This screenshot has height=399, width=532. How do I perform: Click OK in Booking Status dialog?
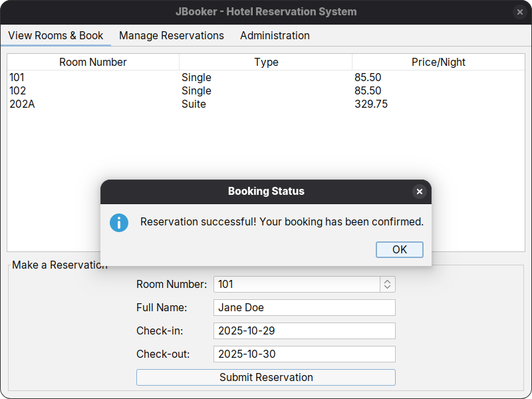pyautogui.click(x=400, y=250)
